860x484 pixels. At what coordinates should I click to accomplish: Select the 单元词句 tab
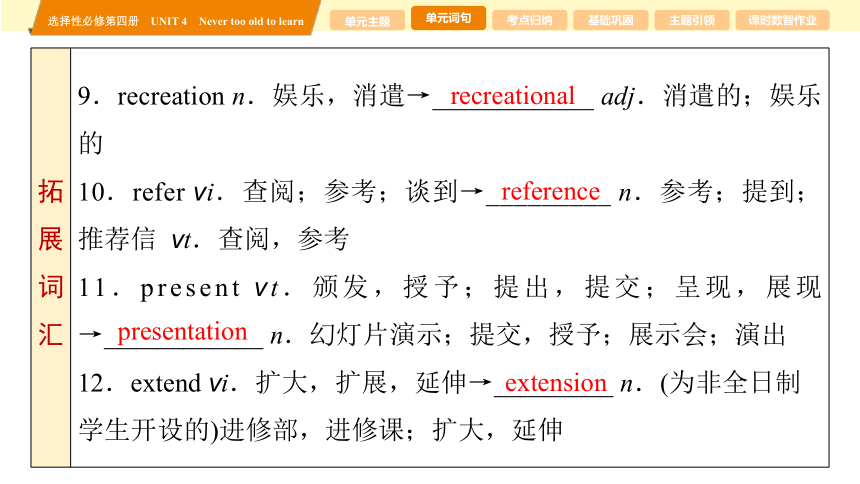448,18
